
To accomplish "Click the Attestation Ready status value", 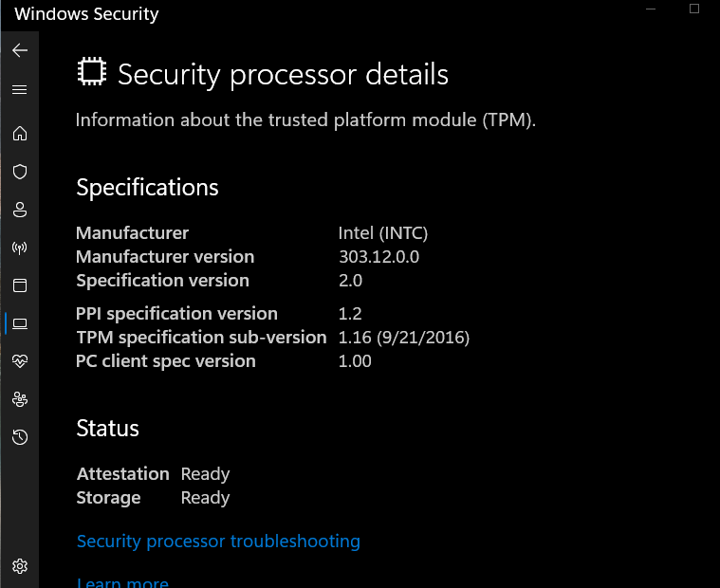I will click(x=205, y=474).
